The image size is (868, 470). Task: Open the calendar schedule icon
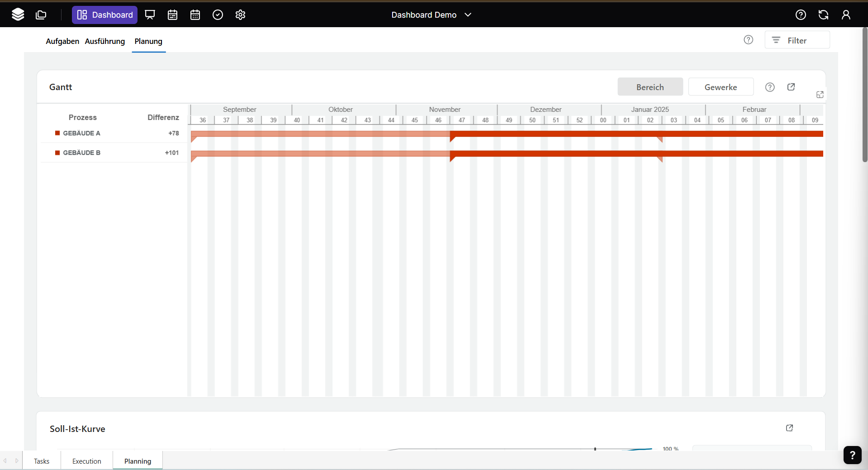pyautogui.click(x=172, y=15)
